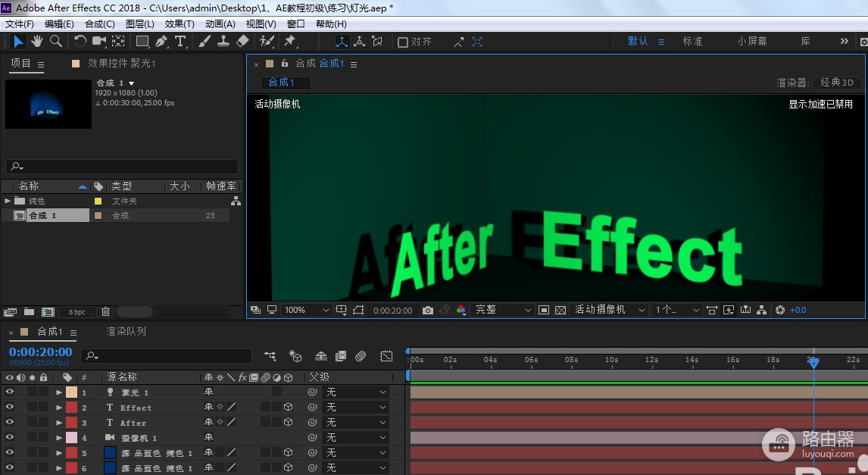Switch to the 标准 workspace
The image size is (868, 475).
click(x=692, y=41)
